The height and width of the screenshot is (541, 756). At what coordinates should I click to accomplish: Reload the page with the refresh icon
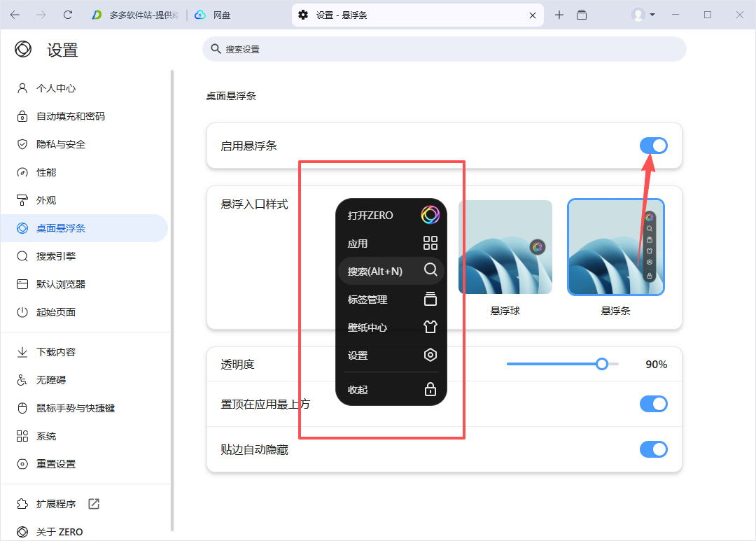click(67, 15)
